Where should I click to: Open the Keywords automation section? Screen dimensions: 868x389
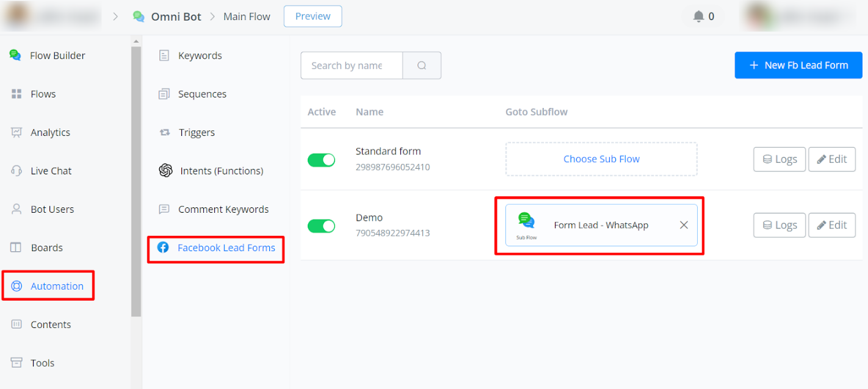click(x=200, y=55)
